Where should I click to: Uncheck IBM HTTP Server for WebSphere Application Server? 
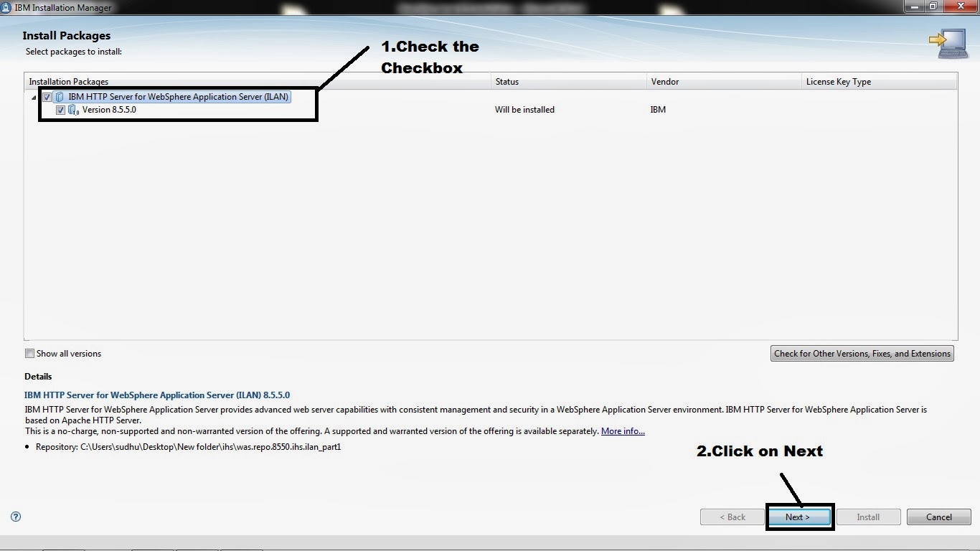pos(46,96)
